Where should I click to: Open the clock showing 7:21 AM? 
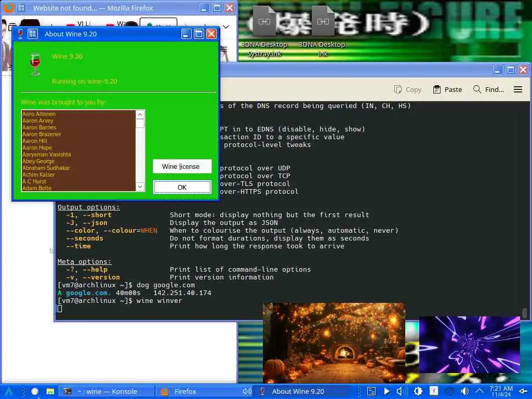pyautogui.click(x=501, y=392)
